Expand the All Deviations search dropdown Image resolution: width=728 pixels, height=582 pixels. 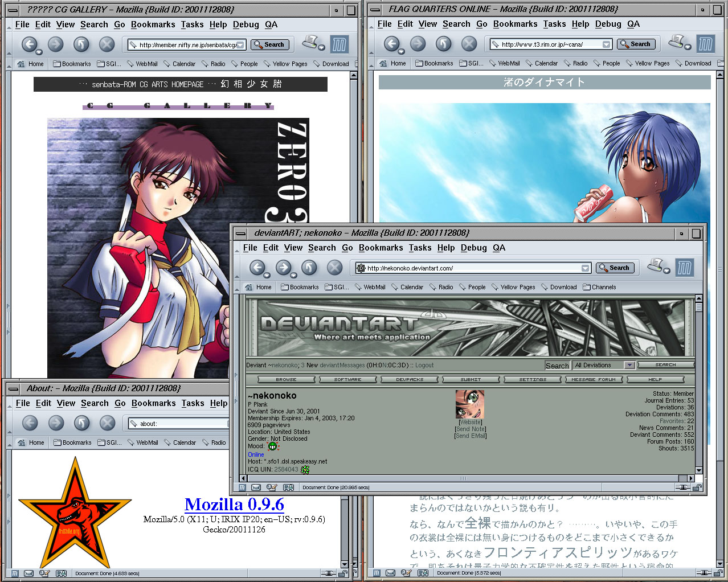(x=629, y=365)
